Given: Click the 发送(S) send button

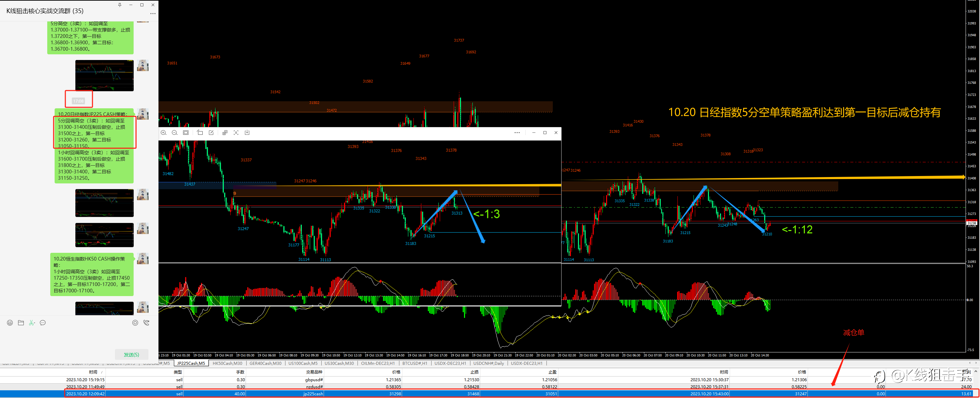Looking at the screenshot, I should pos(131,355).
